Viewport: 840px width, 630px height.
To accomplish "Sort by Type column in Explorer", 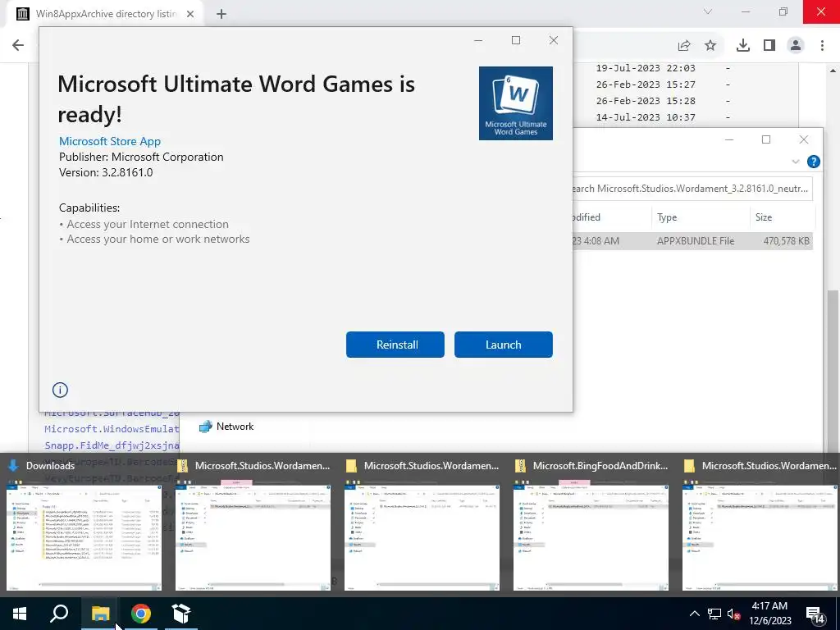I will point(701,217).
